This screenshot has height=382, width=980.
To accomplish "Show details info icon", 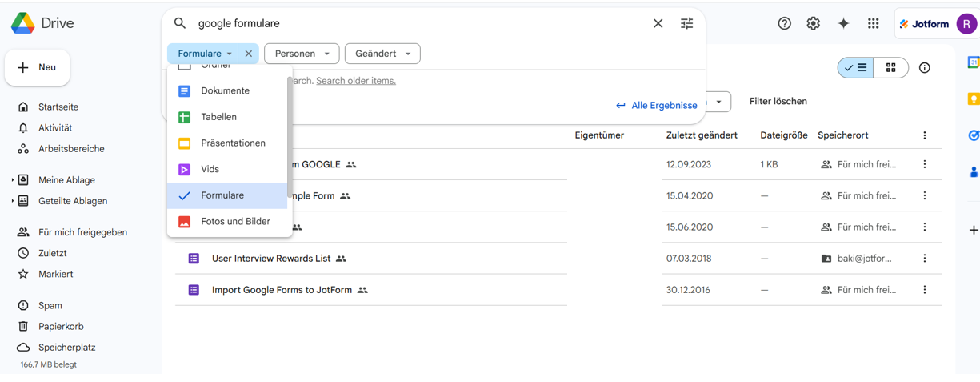I will [924, 68].
